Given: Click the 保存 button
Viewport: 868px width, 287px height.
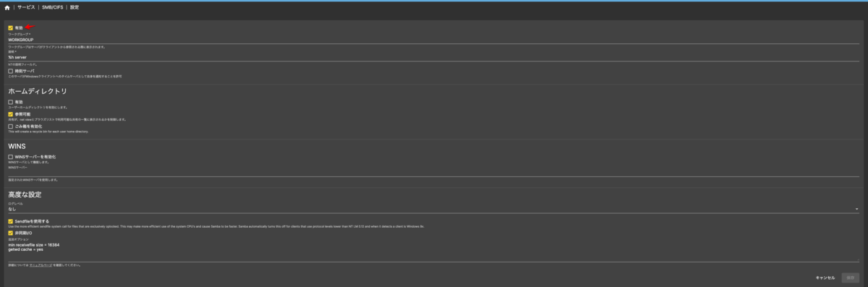Looking at the screenshot, I should pyautogui.click(x=851, y=278).
